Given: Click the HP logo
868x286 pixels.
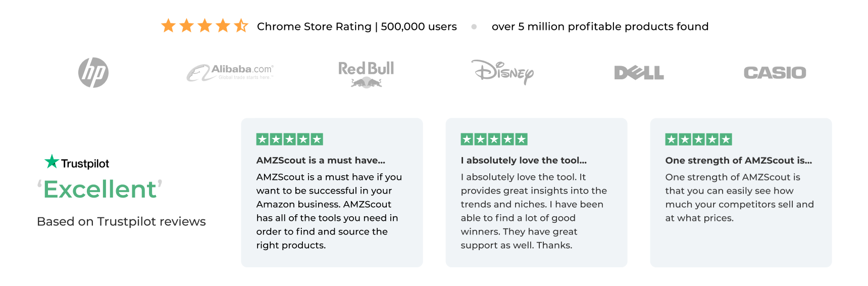Looking at the screenshot, I should point(93,73).
